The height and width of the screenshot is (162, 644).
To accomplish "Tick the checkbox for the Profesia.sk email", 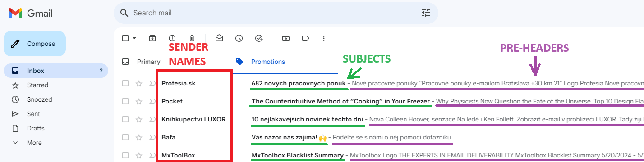I will point(126,83).
